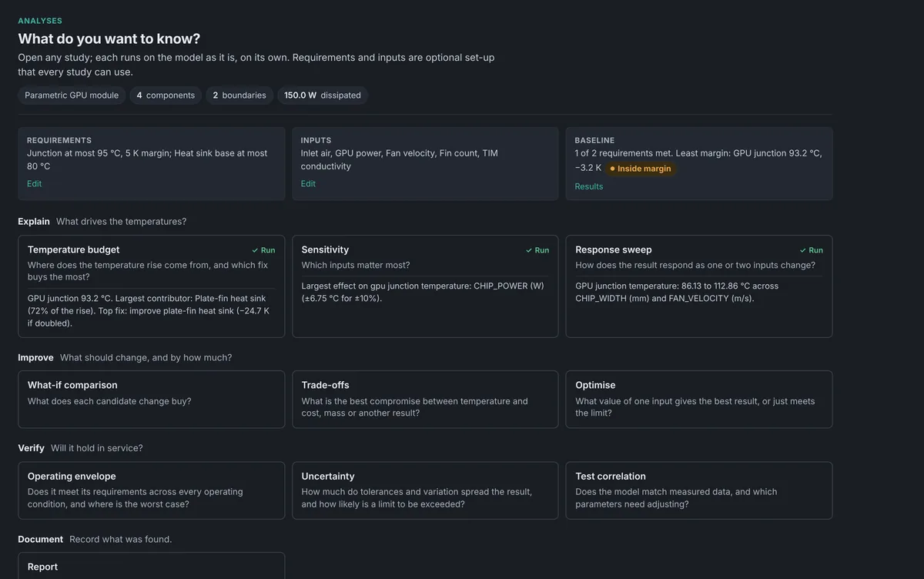Click 'What drives the temperatures?' text
The height and width of the screenshot is (579, 924).
121,222
